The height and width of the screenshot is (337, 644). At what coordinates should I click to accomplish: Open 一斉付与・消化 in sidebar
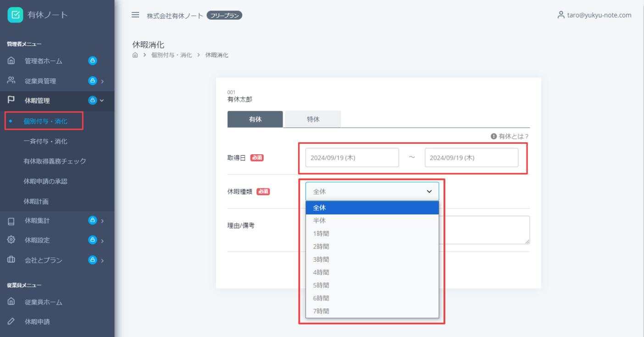[45, 141]
